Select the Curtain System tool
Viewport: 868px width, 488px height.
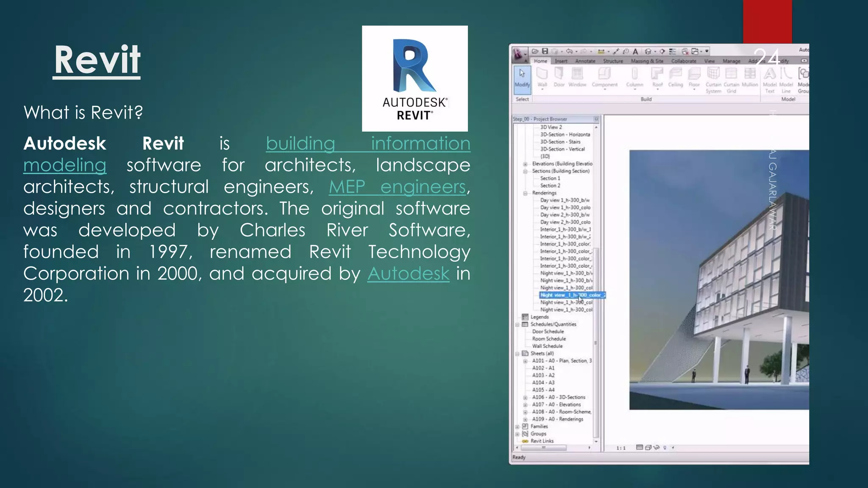(713, 80)
